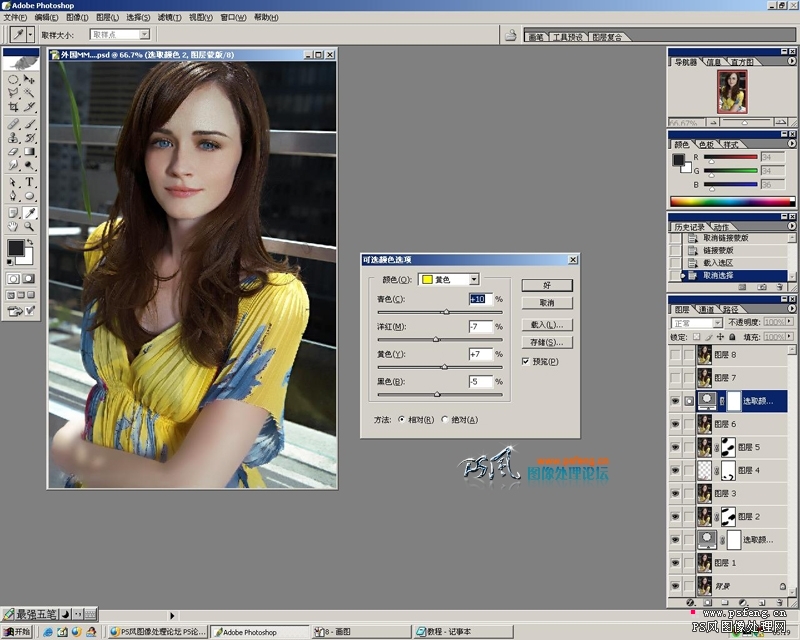
Task: Open the layer blend mode 正常 dropdown
Action: point(717,323)
